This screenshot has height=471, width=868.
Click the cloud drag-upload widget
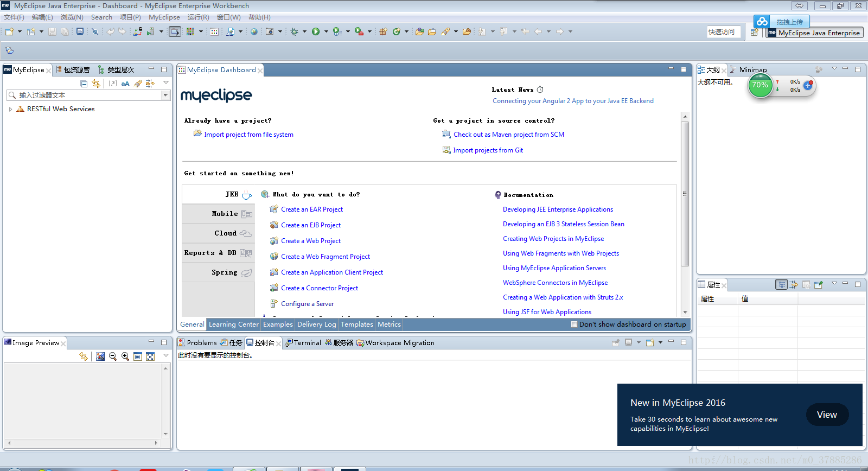[x=781, y=22]
